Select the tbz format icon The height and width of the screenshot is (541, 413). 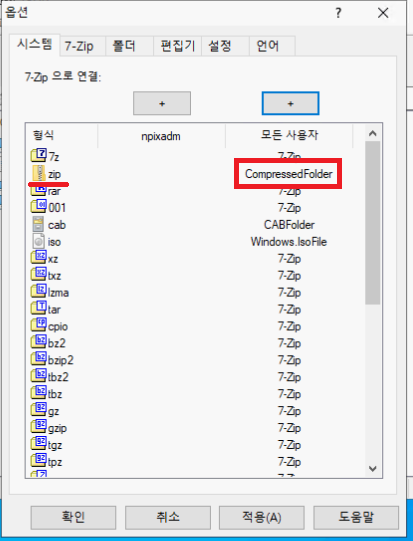point(38,393)
